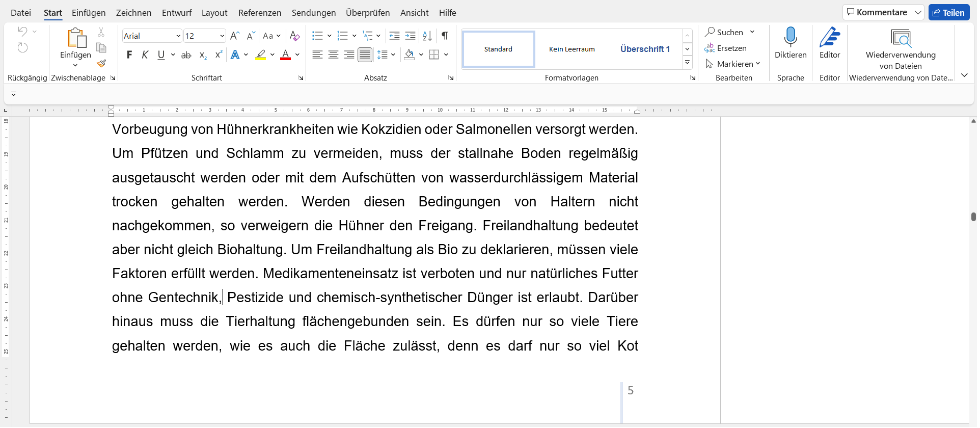The width and height of the screenshot is (980, 428).
Task: Increase font size with the grow icon
Action: tap(234, 36)
